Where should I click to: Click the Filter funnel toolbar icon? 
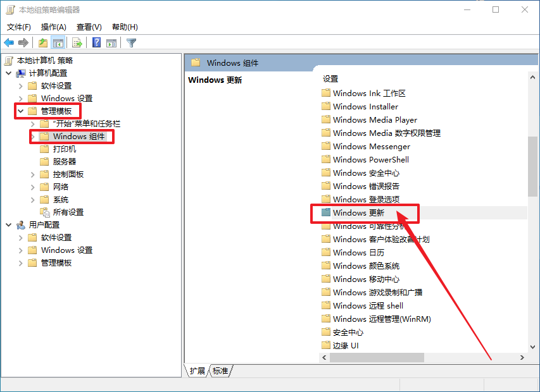click(132, 43)
